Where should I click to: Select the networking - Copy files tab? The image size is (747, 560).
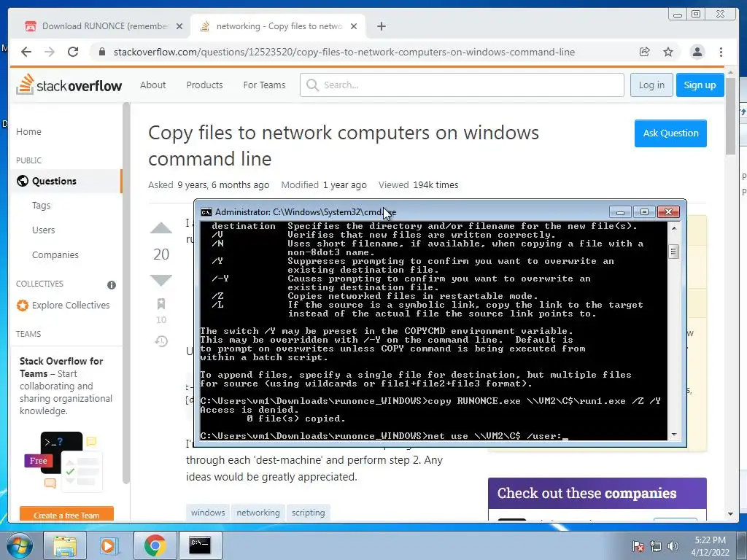[x=278, y=26]
